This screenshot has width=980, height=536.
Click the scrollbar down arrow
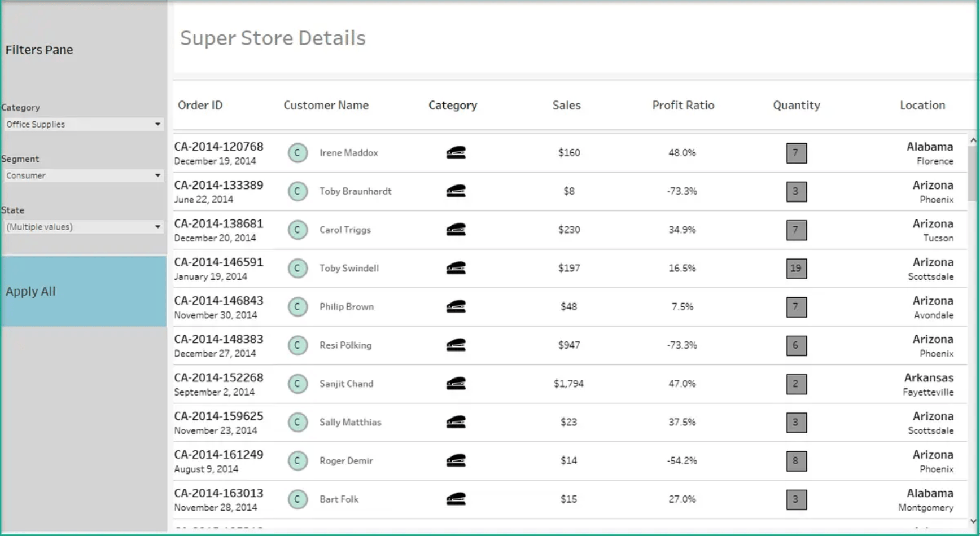[973, 521]
